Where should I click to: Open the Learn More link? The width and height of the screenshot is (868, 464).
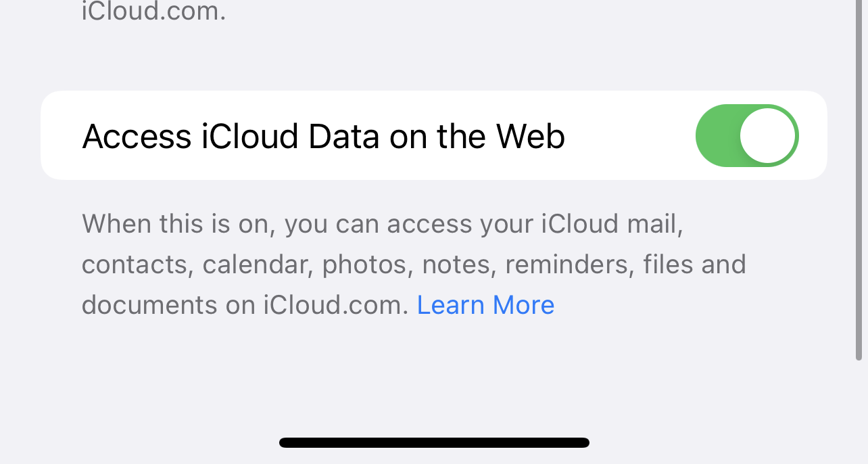coord(485,305)
